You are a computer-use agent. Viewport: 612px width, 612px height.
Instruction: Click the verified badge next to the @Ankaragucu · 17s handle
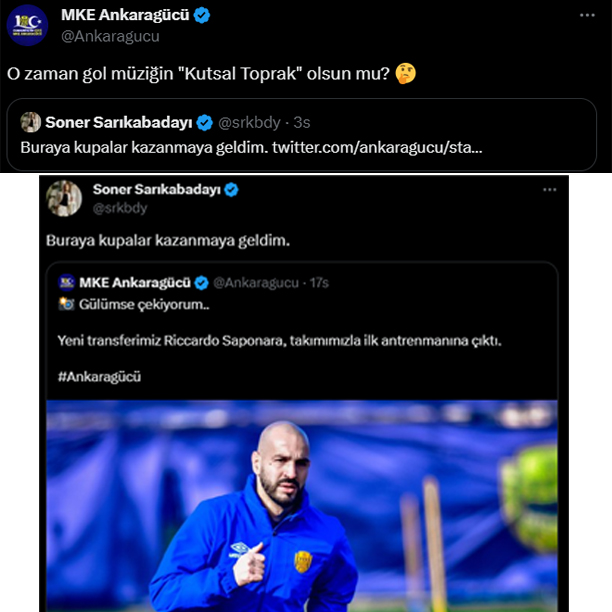pyautogui.click(x=200, y=283)
